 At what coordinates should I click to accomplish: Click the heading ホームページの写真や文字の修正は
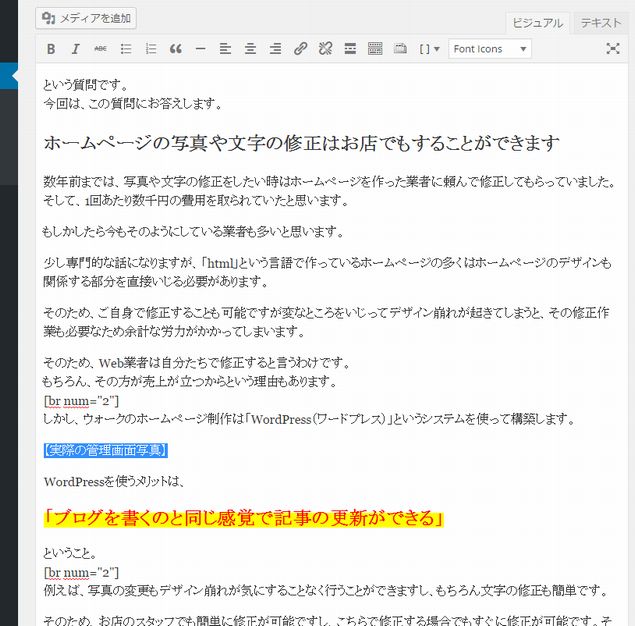pyautogui.click(x=302, y=143)
